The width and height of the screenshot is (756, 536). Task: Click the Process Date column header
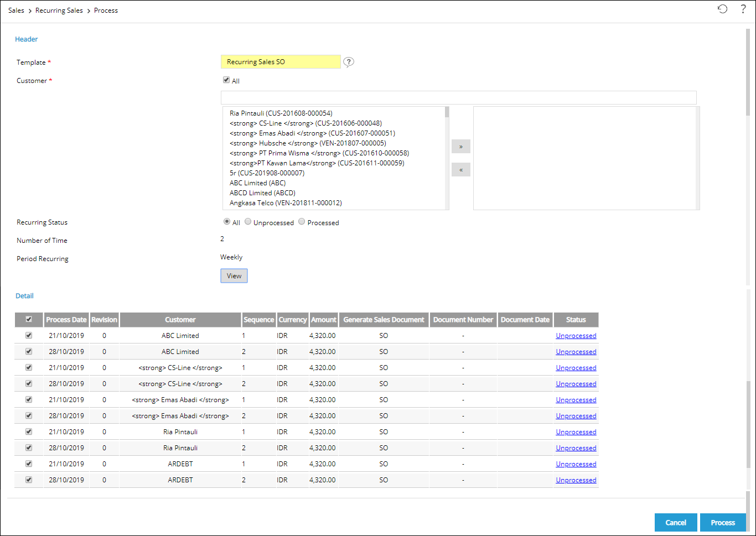[x=66, y=320]
